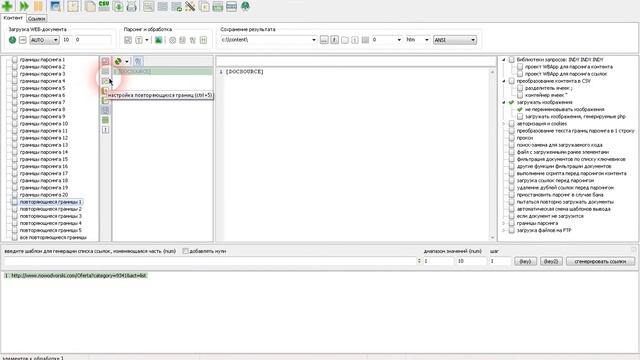Open dropdown arrow beside T icon
This screenshot has height=360, width=640.
(147, 40)
